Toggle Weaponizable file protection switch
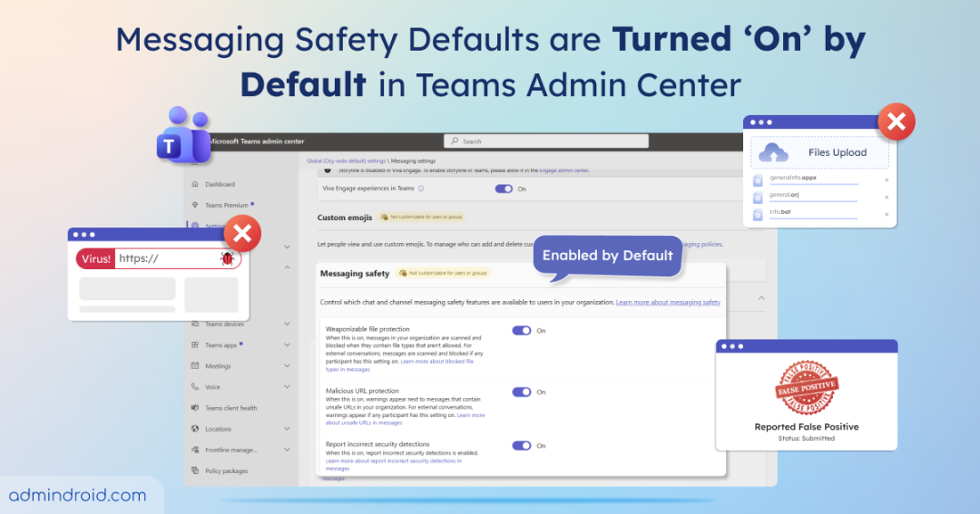The height and width of the screenshot is (514, 980). pyautogui.click(x=522, y=331)
